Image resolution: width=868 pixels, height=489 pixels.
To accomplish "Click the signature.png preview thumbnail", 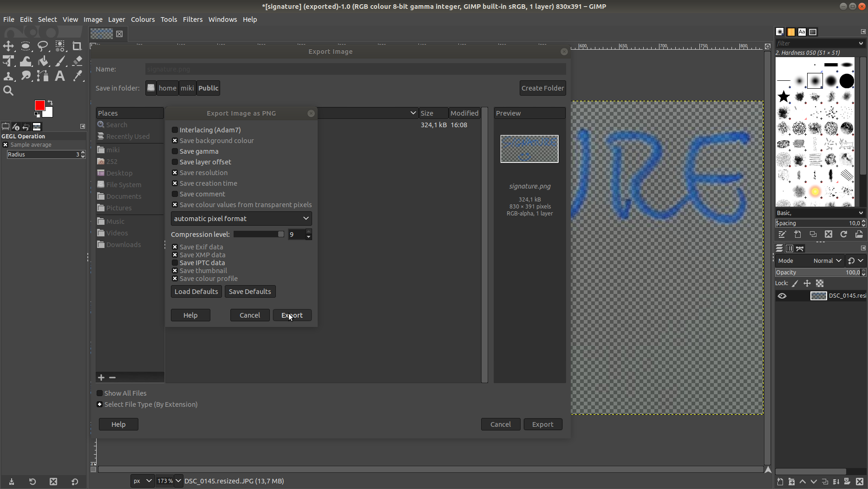I will [529, 149].
